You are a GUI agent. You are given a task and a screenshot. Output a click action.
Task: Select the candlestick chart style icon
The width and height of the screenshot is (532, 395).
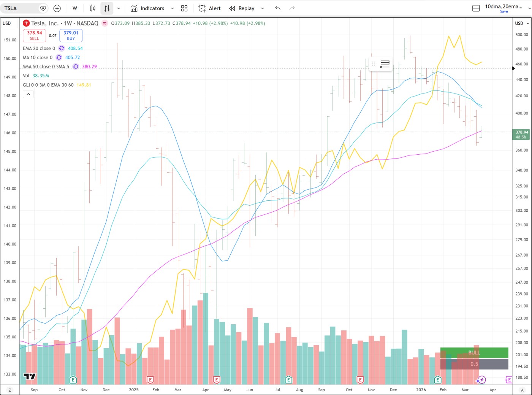coord(93,8)
